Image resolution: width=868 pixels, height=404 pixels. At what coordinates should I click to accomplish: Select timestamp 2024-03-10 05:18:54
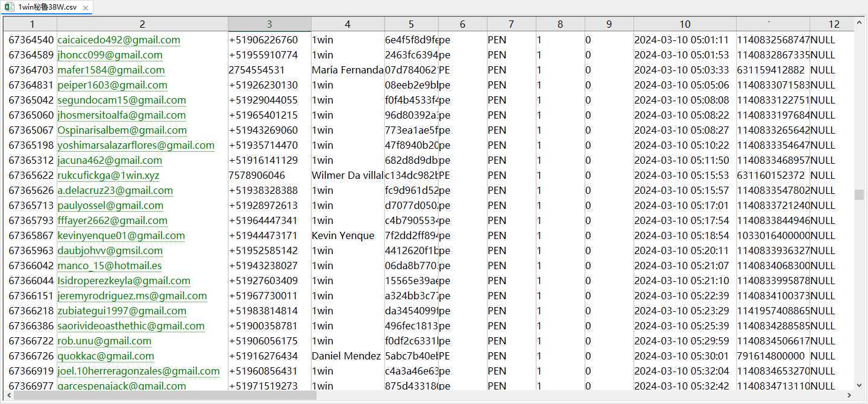pyautogui.click(x=685, y=235)
